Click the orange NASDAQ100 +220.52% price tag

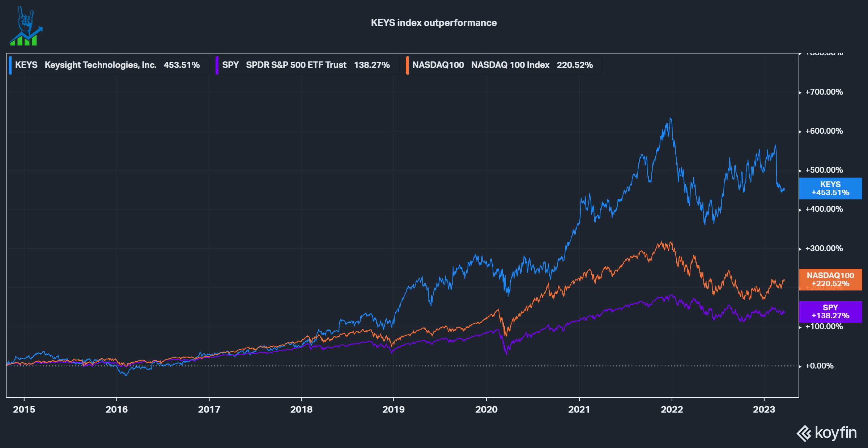(x=830, y=279)
